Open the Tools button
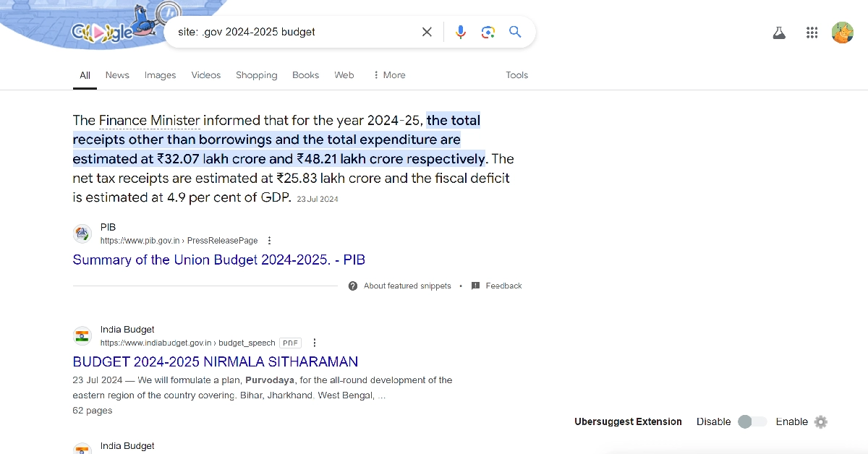This screenshot has height=454, width=868. coord(516,75)
